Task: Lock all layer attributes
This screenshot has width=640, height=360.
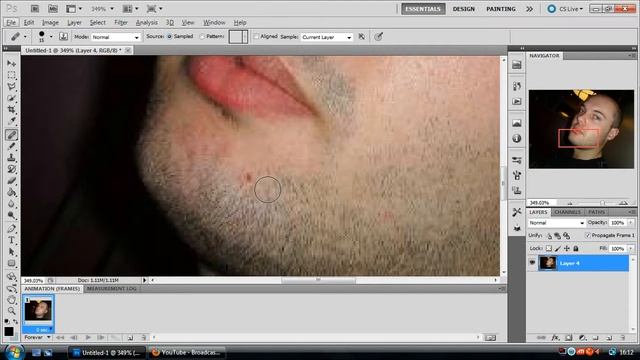Action: click(x=576, y=248)
